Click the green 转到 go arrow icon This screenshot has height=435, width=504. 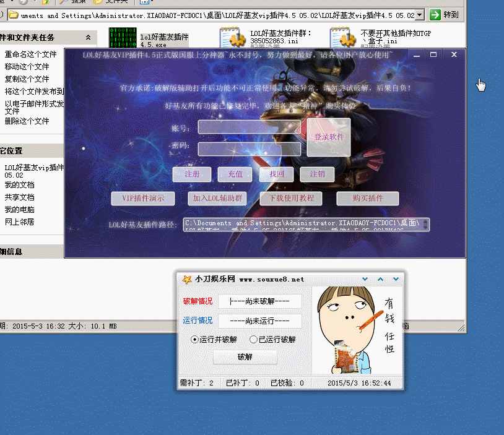[x=435, y=15]
